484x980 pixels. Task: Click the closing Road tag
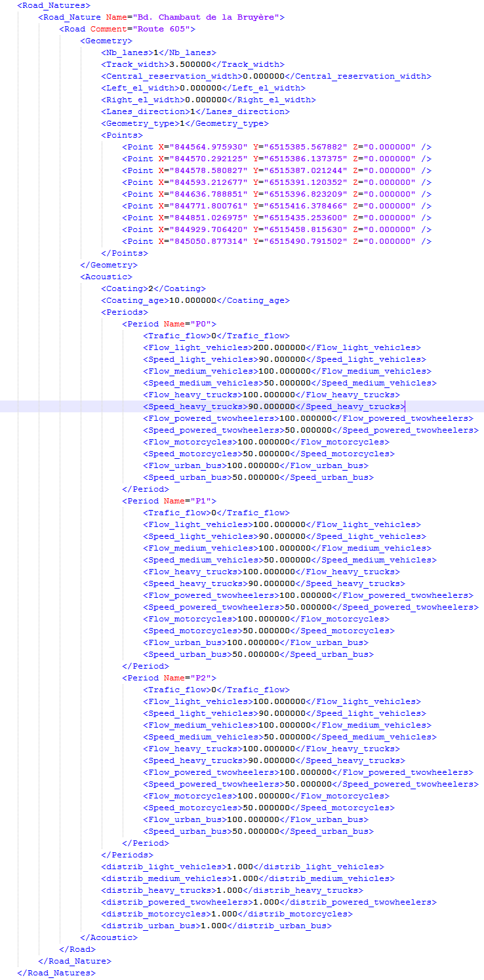77,949
